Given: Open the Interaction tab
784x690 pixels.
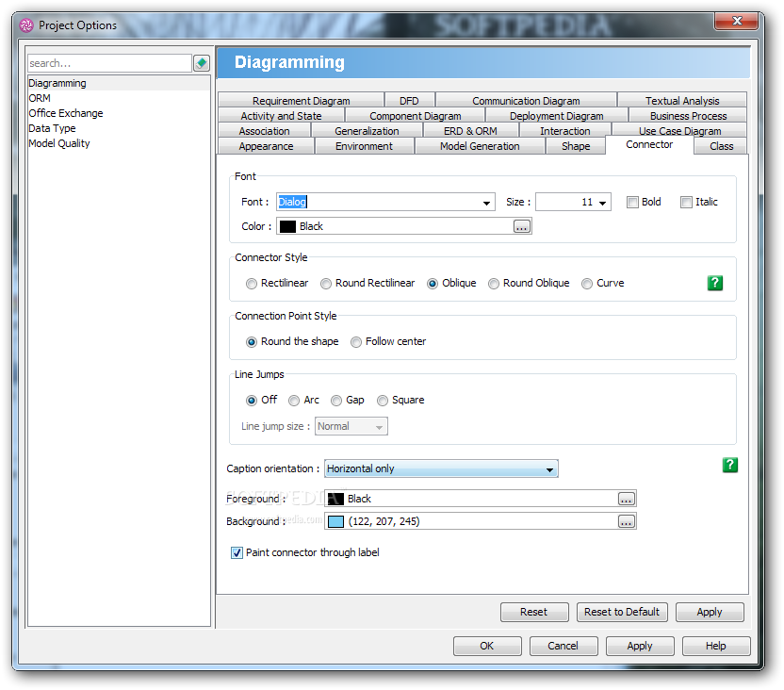Looking at the screenshot, I should (565, 131).
